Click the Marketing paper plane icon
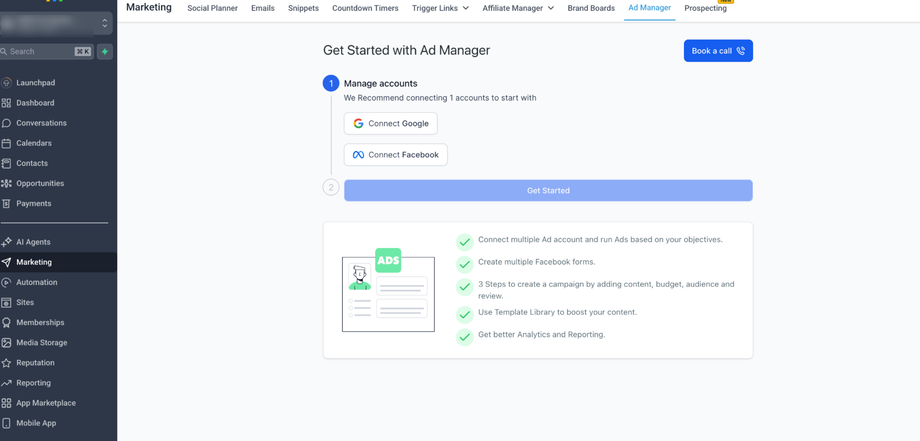This screenshot has width=920, height=441. 6,262
